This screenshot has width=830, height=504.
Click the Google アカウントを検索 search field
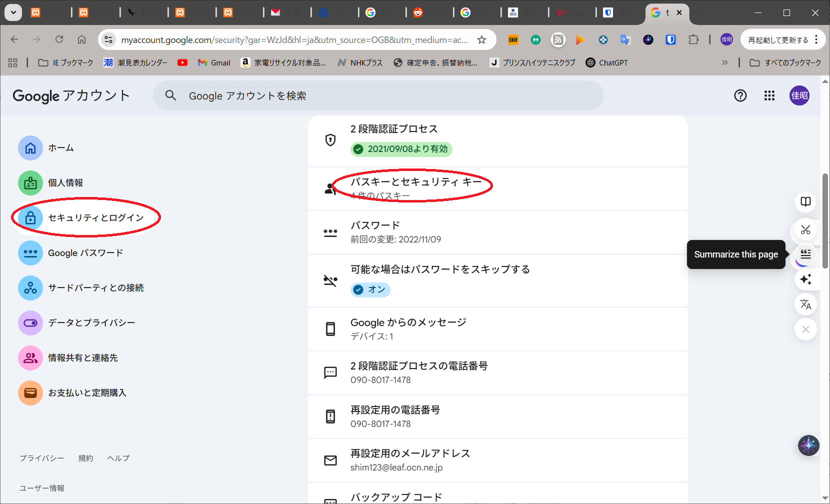click(378, 95)
